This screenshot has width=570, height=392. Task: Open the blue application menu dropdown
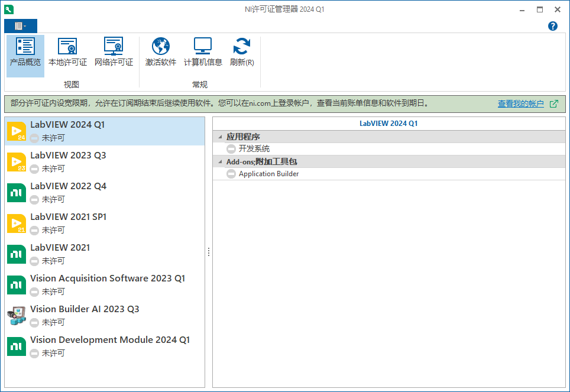[x=21, y=26]
